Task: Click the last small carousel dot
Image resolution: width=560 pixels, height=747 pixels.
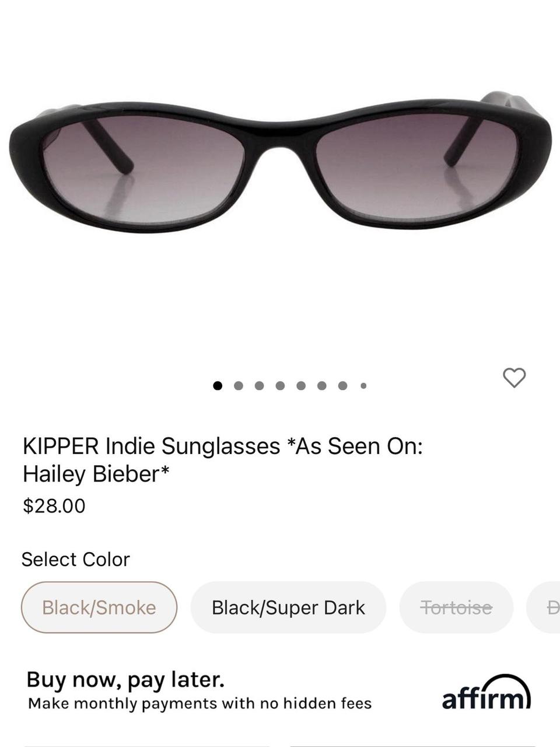Action: [363, 386]
